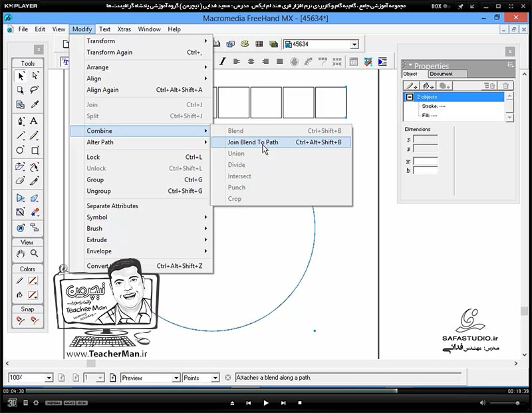Click the stroke color swatch in Colors
This screenshot has width=532, height=413.
pos(33,281)
